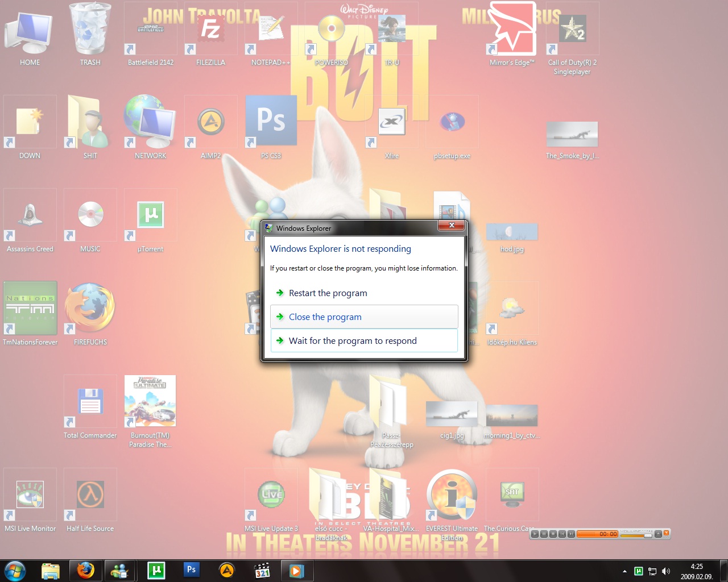Launch the Half Life Source shortcut

click(x=90, y=501)
